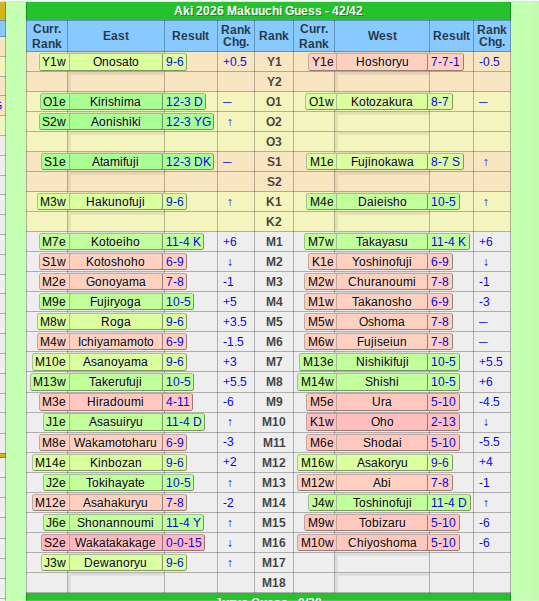Select Asahakuryu at M14 East
Viewport: 539px width, 601px height.
pyautogui.click(x=116, y=502)
